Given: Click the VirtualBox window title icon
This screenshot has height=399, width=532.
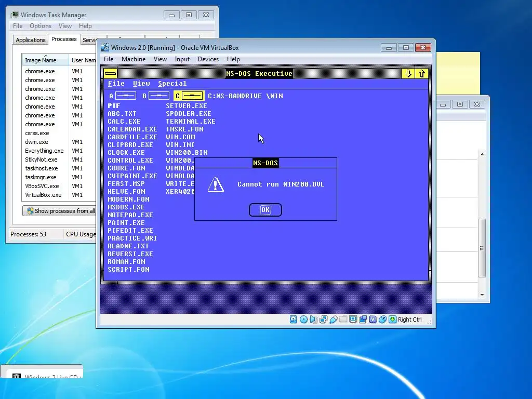Looking at the screenshot, I should 105,47.
